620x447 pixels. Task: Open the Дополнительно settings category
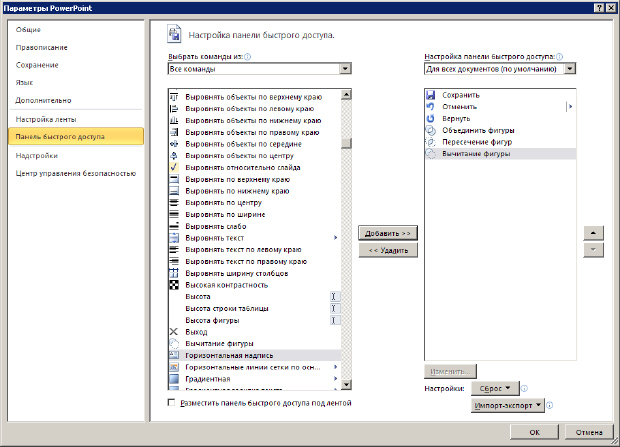pyautogui.click(x=76, y=100)
